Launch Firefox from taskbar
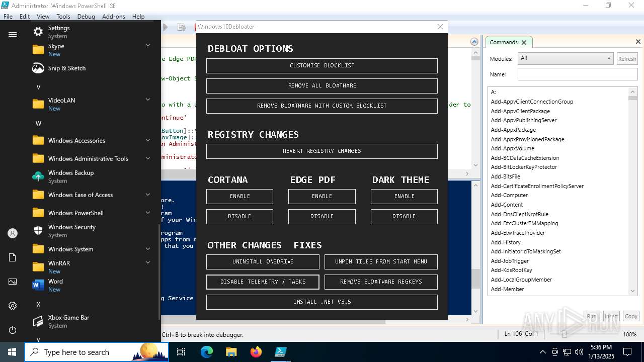Viewport: 644px width, 362px height. [x=256, y=352]
